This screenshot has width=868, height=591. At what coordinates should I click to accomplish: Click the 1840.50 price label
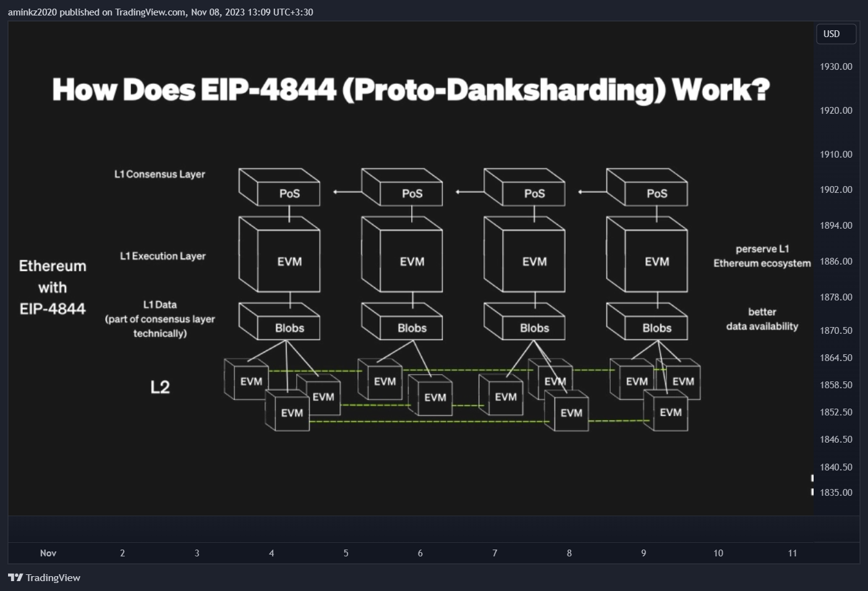coord(836,467)
